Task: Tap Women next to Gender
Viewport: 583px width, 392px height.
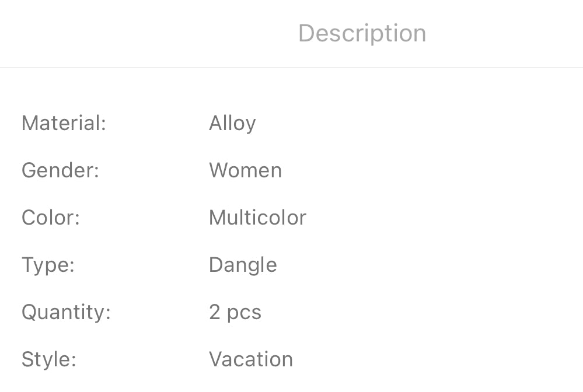Action: pyautogui.click(x=245, y=170)
